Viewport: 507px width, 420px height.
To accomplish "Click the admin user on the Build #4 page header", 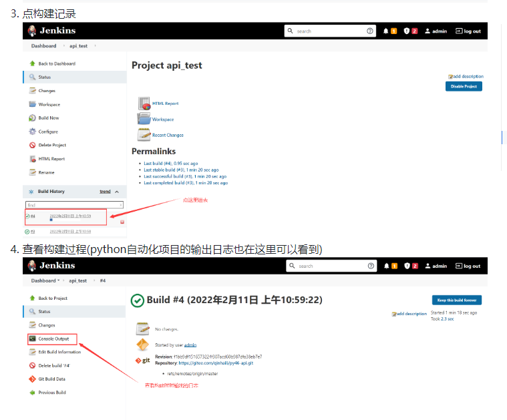I will [436, 266].
